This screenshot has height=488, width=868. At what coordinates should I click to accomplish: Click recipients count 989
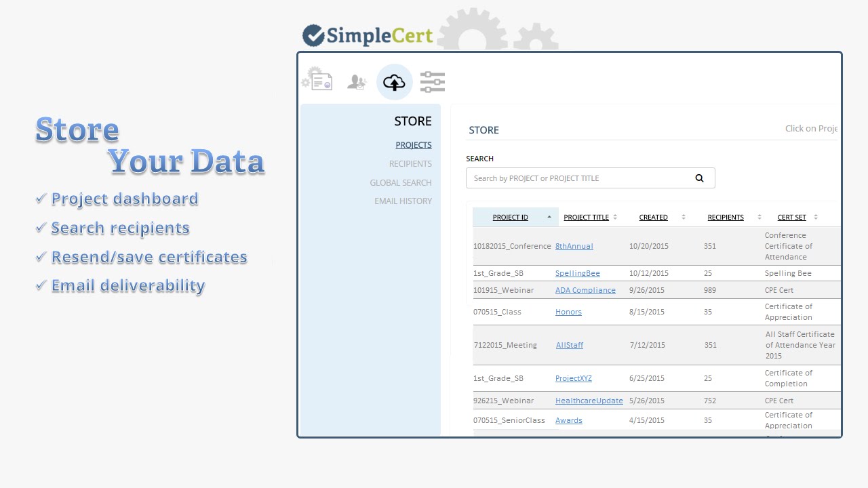pyautogui.click(x=710, y=290)
